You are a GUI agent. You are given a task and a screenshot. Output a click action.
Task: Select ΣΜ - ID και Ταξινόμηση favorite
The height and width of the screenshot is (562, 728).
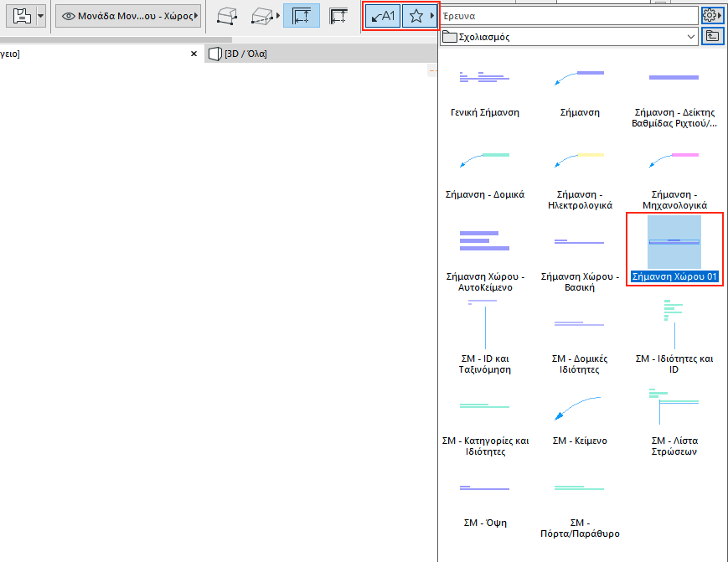485,338
